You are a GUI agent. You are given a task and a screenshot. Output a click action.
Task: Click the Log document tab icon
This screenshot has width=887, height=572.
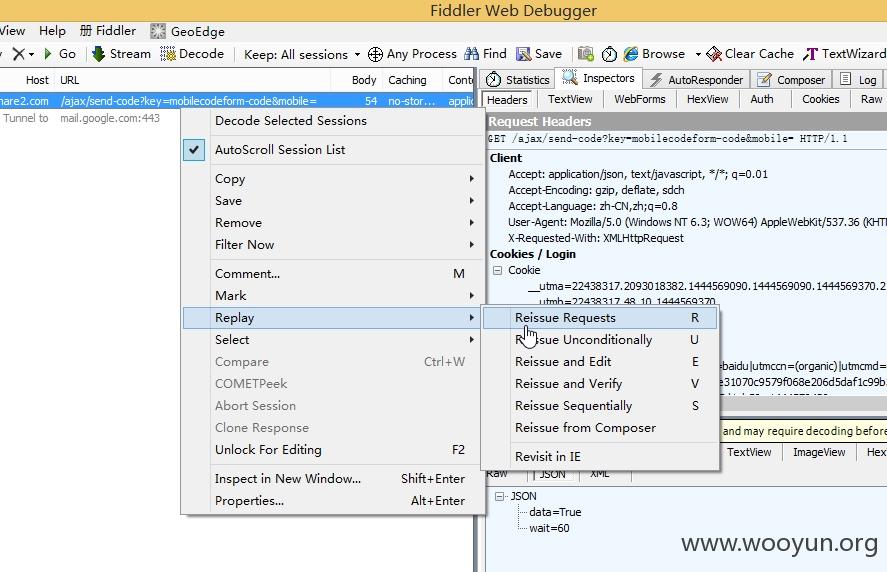click(845, 79)
